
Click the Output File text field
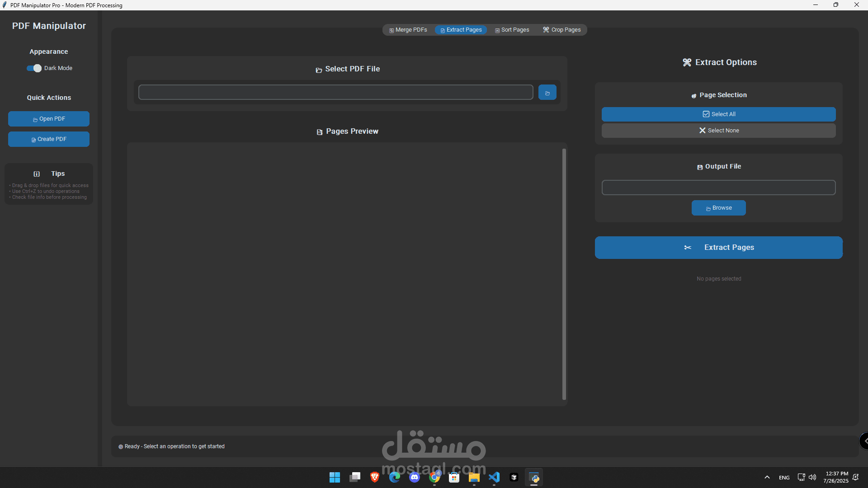718,188
